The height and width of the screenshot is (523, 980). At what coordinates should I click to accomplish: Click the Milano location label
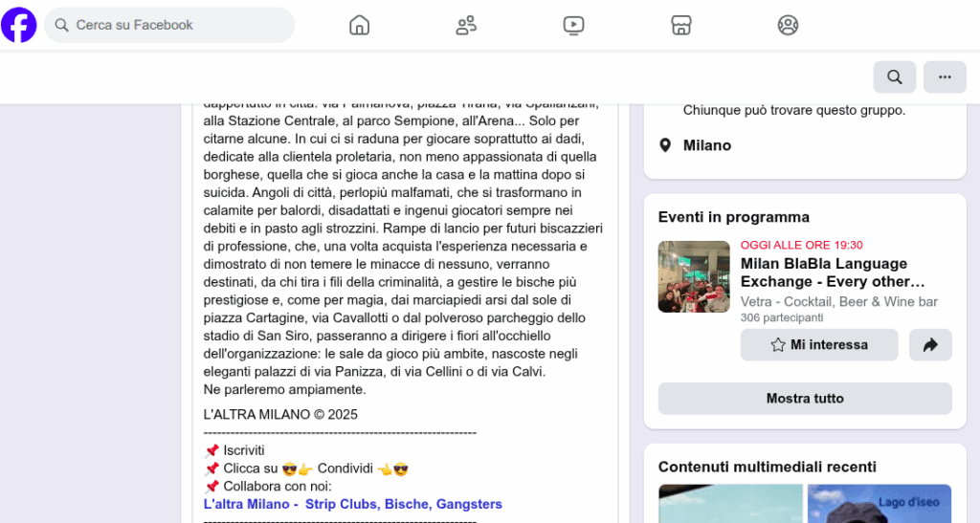(707, 145)
